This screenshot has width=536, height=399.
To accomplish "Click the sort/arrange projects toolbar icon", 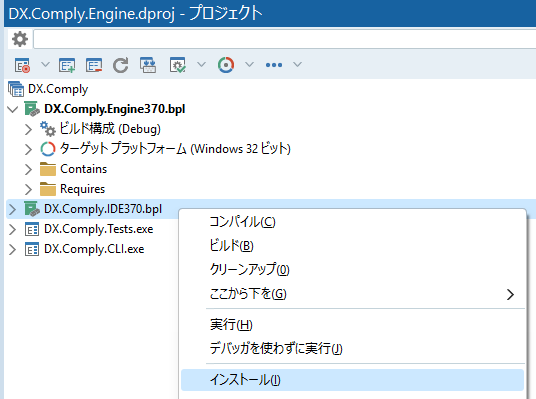I will point(148,65).
